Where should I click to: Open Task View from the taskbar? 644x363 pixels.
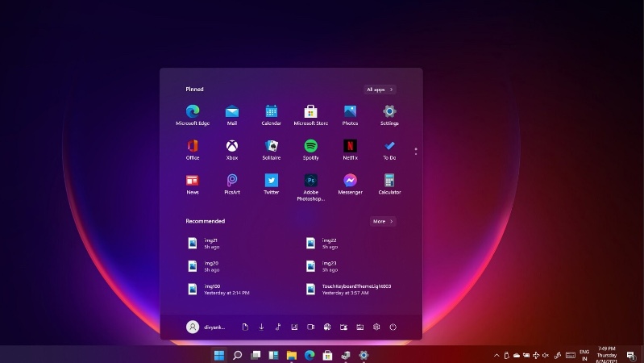pos(256,355)
